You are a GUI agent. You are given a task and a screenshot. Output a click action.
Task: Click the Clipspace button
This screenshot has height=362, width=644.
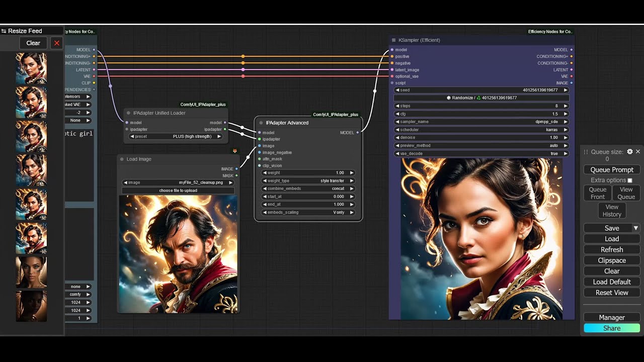[x=612, y=260]
